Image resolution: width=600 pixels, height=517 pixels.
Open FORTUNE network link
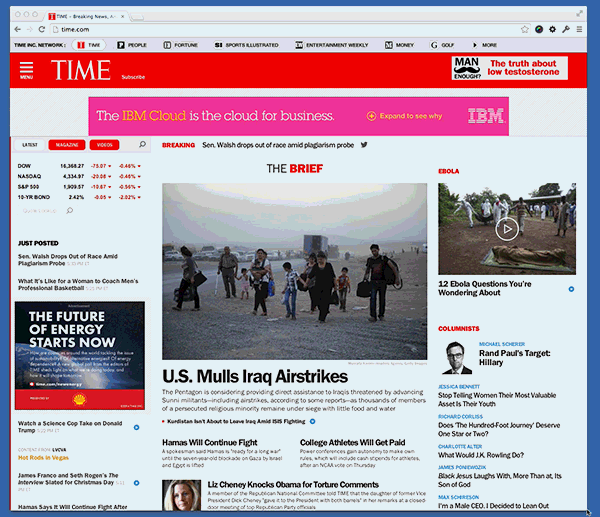point(181,45)
